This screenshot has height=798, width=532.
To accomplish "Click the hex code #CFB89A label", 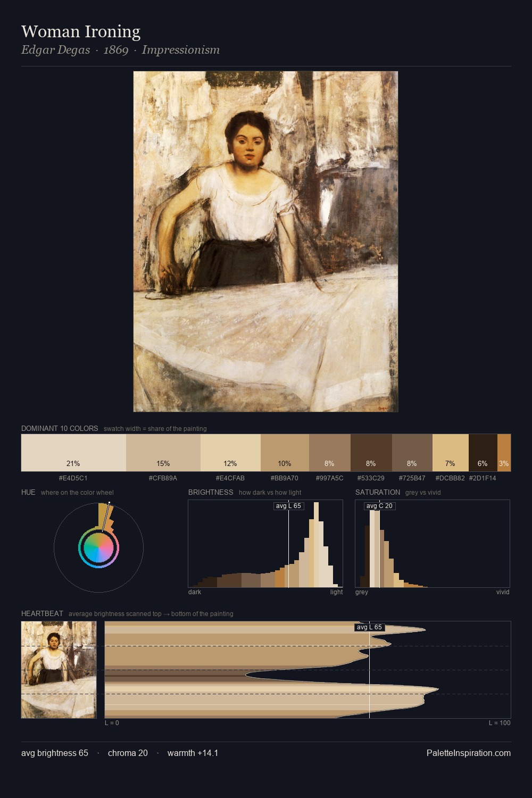I will click(163, 478).
